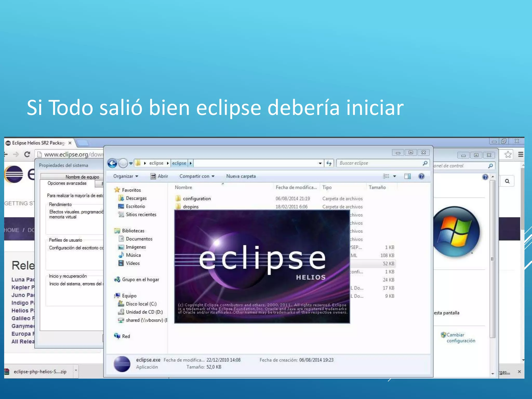Select Eclipse Helios SR2 Packages browser tab
Screen dimensions: 532x399
pos(38,143)
